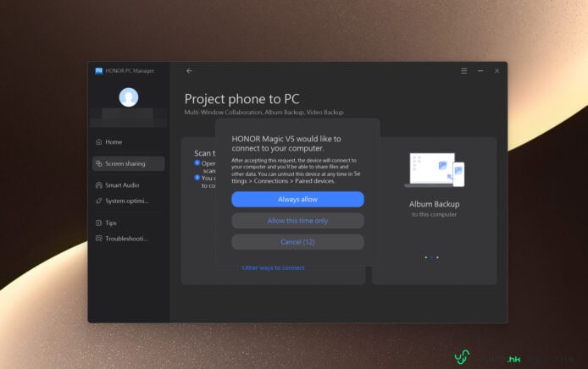Click the Troubleshooting icon
This screenshot has width=588, height=369.
(99, 239)
